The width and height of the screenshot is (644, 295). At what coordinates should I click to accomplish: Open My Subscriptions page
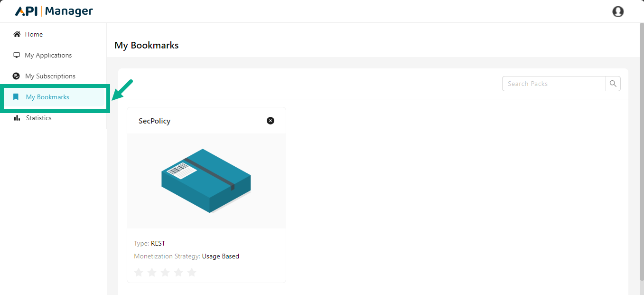[x=50, y=76]
